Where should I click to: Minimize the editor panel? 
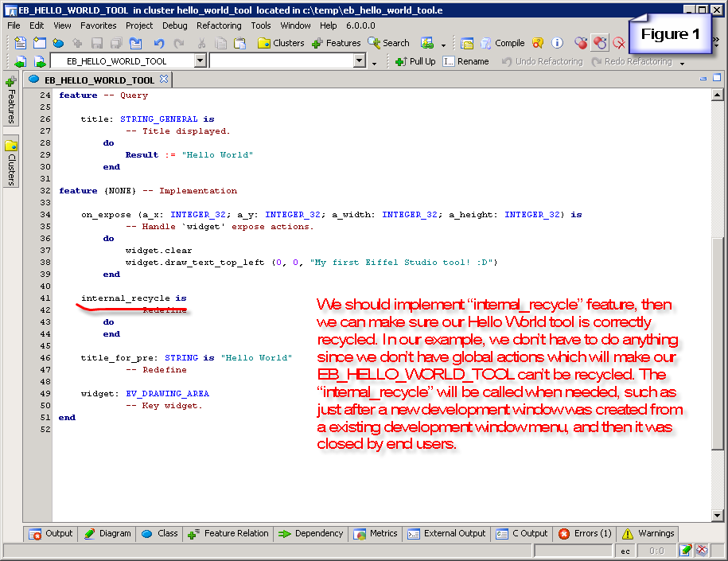703,78
